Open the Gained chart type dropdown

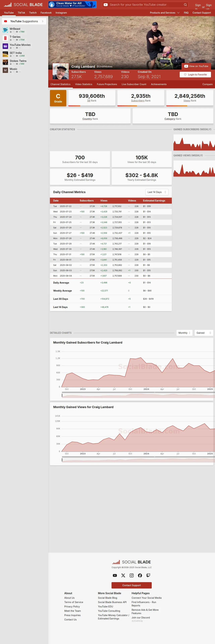[204, 333]
